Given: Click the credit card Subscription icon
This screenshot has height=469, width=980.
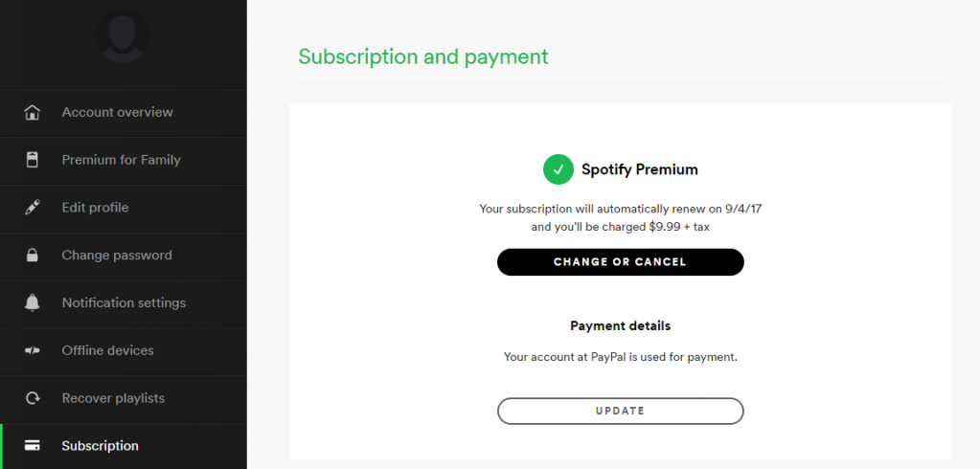Looking at the screenshot, I should [x=33, y=446].
